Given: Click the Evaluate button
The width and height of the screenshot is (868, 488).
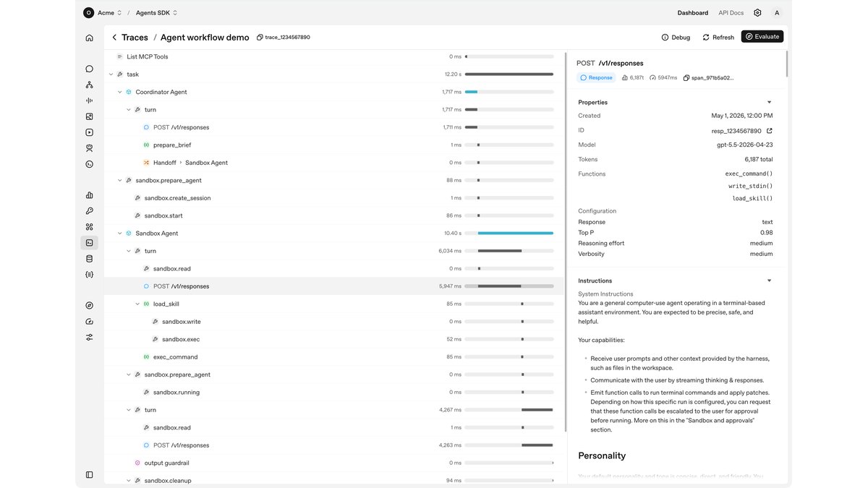Looking at the screenshot, I should [762, 37].
